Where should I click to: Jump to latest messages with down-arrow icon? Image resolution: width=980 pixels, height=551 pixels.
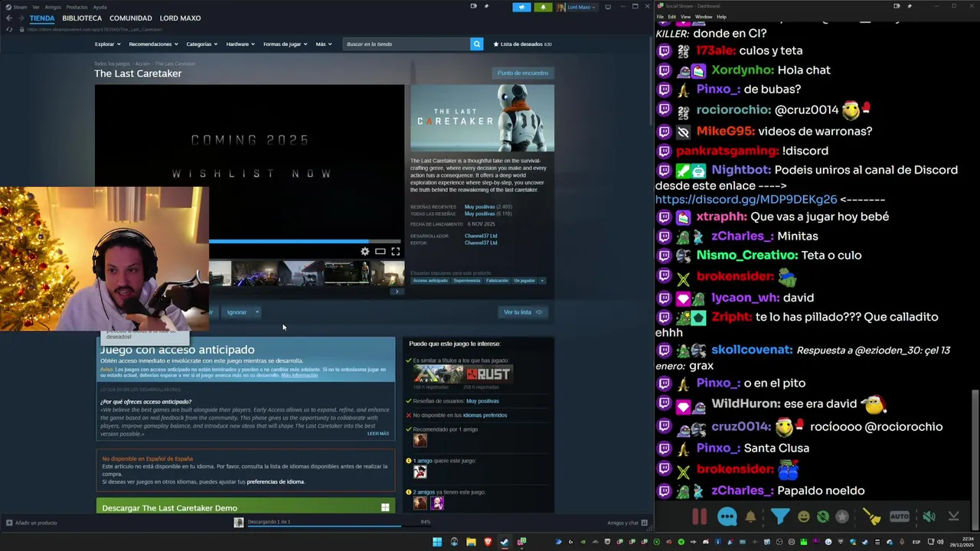click(x=953, y=517)
